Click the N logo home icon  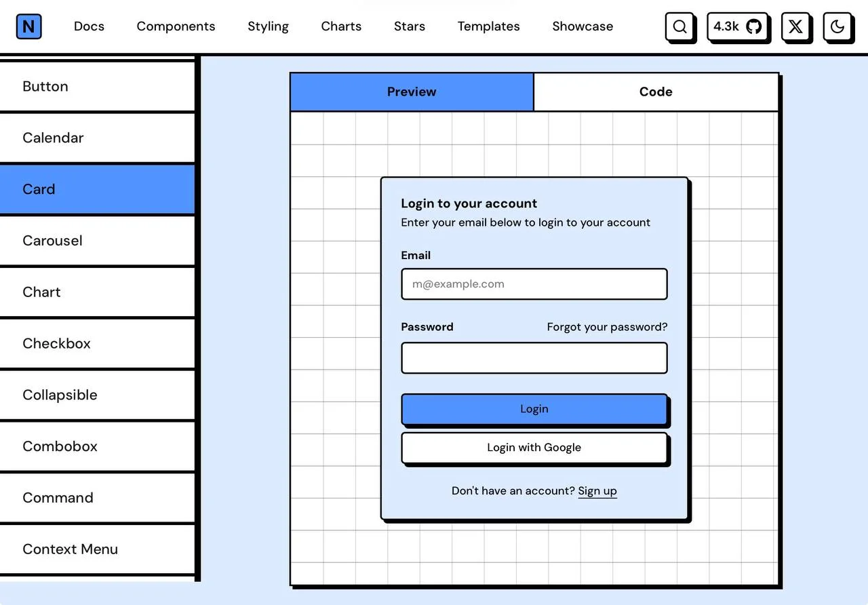[28, 26]
